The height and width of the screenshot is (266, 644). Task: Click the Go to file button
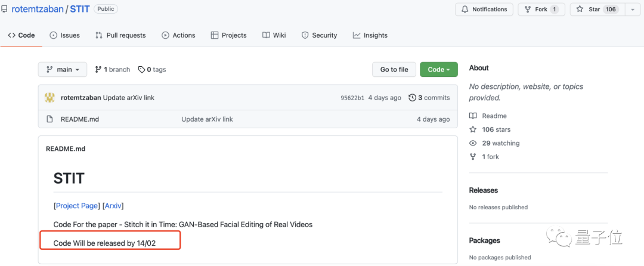pos(394,70)
